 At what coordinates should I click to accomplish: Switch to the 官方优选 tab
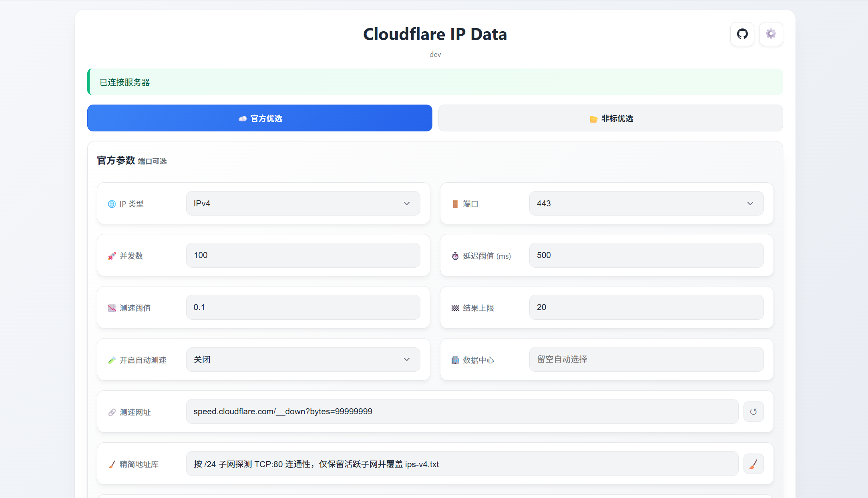pos(260,118)
